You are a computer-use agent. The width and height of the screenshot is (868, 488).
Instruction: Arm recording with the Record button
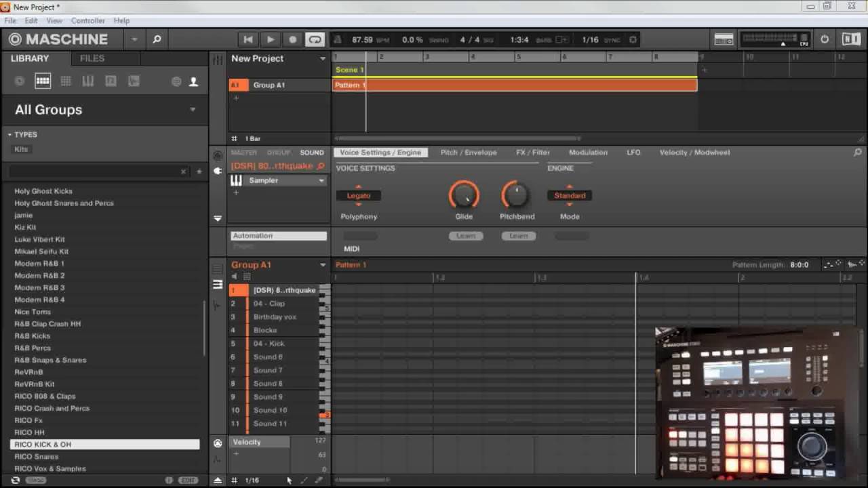(293, 39)
